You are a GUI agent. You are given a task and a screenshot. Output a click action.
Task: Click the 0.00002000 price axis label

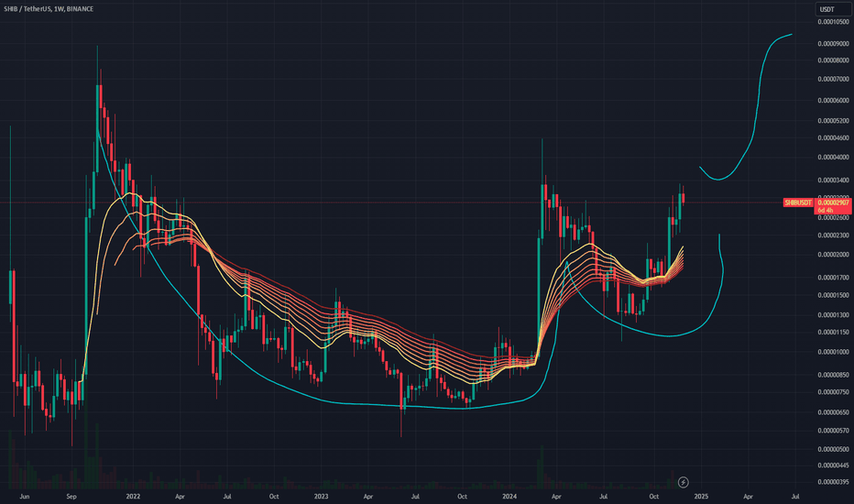click(x=833, y=255)
